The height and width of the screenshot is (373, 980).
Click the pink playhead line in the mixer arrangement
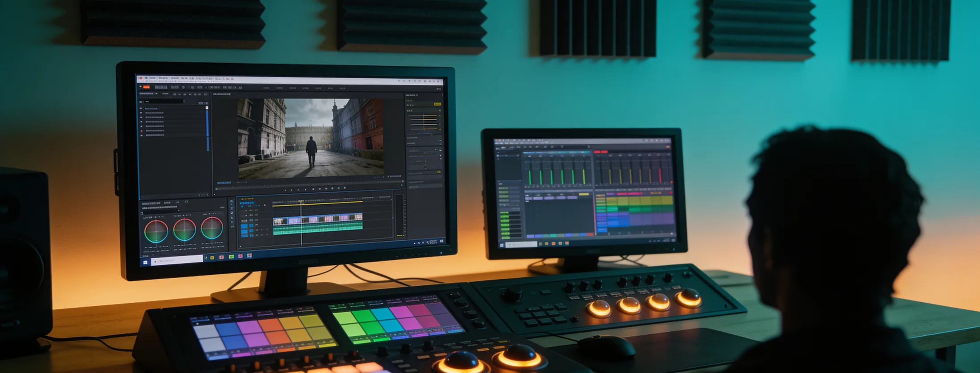coord(595,214)
